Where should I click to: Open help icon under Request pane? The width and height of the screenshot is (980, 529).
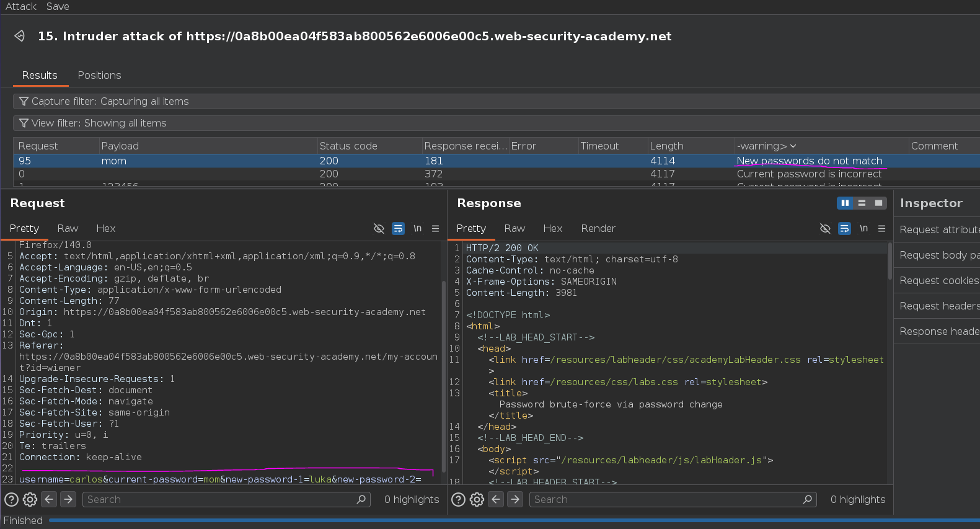[x=11, y=499]
